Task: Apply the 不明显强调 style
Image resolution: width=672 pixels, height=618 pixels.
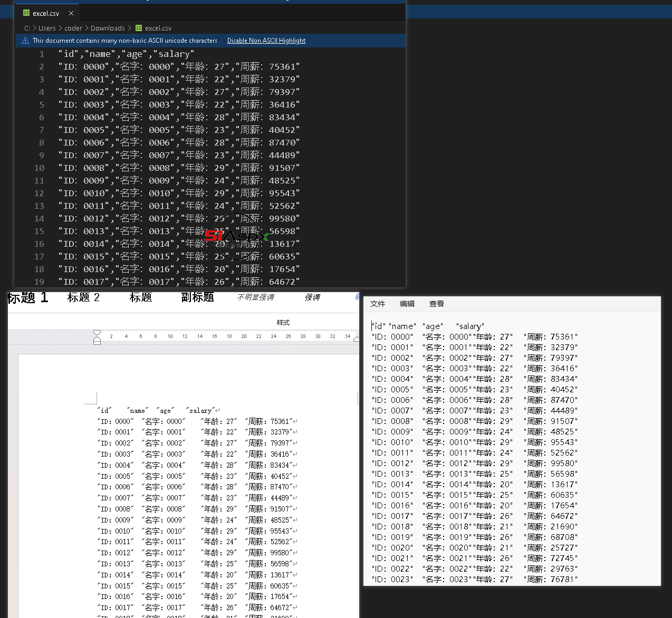Action: coord(255,297)
